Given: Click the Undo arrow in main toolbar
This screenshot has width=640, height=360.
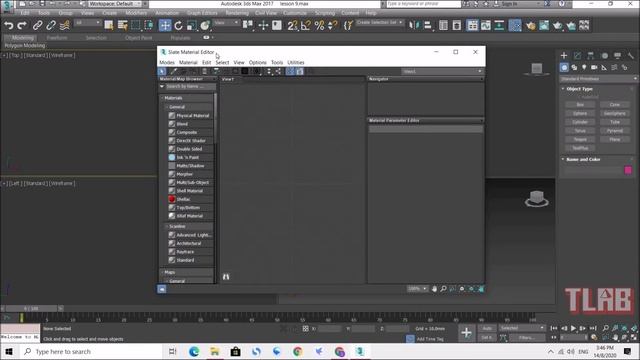Looking at the screenshot, I should pos(8,25).
